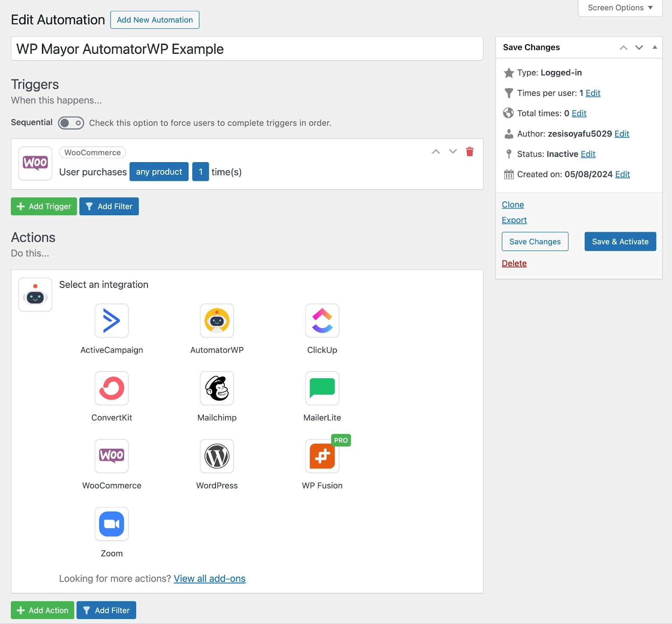Edit the trigger times value '1'
The width and height of the screenshot is (672, 624).
[200, 172]
